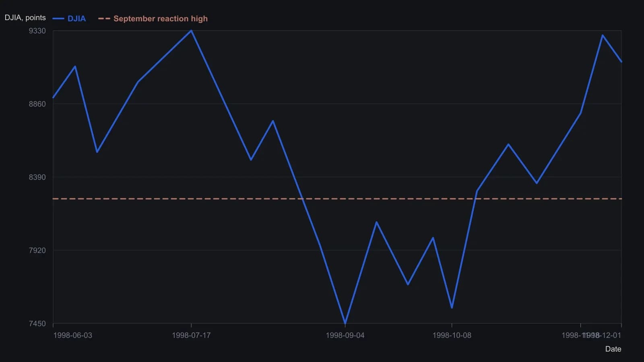The height and width of the screenshot is (362, 644).
Task: Click the 1998-06-03 date label
Action: coord(72,335)
